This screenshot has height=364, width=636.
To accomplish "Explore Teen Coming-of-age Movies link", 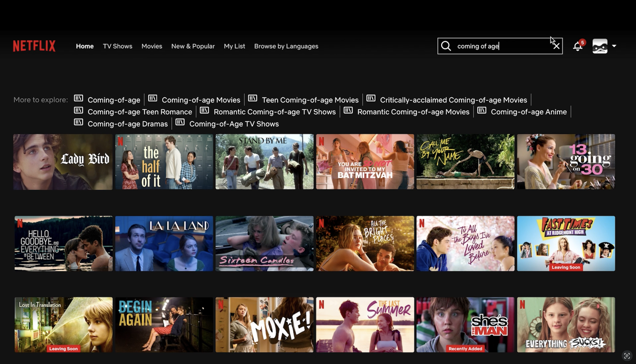I will (x=310, y=100).
